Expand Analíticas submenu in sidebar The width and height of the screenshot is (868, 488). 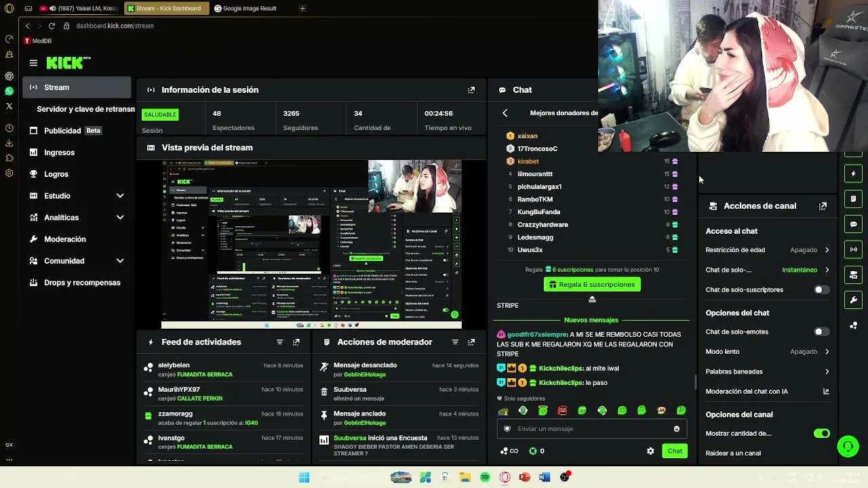click(x=120, y=218)
